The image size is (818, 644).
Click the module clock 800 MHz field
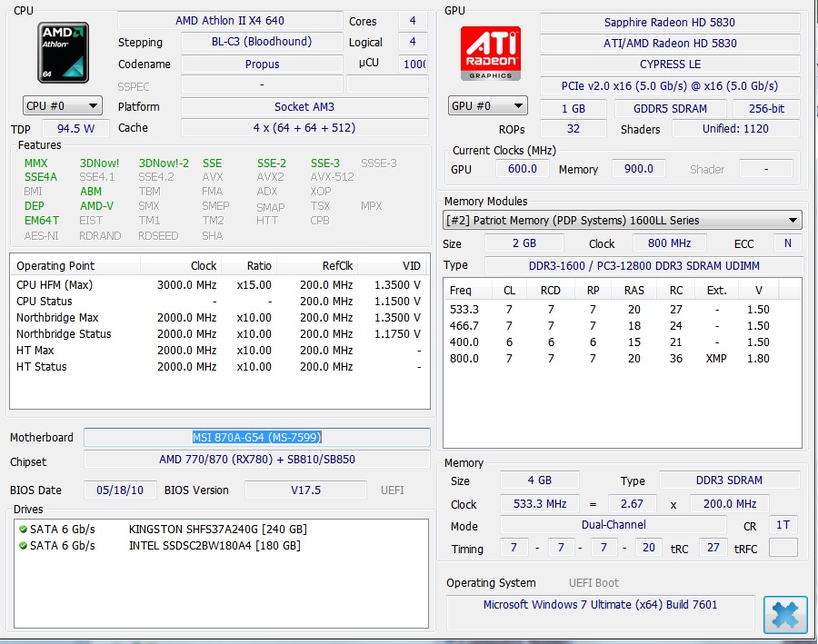(x=669, y=243)
